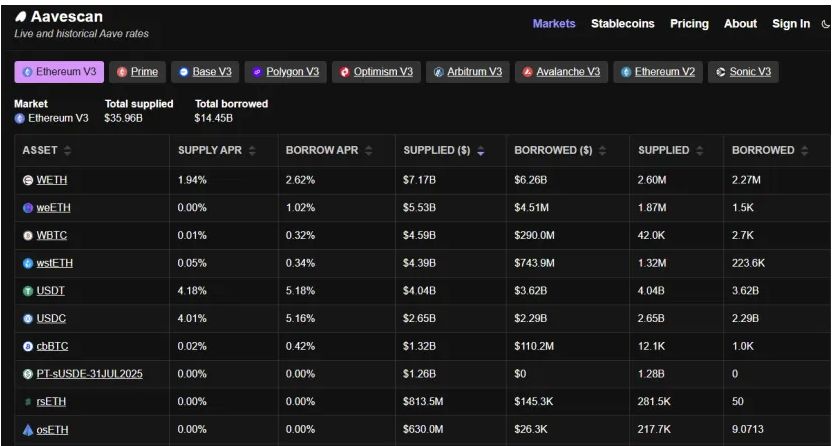The image size is (832, 446).
Task: Click the cbBTC token icon
Action: 28,345
